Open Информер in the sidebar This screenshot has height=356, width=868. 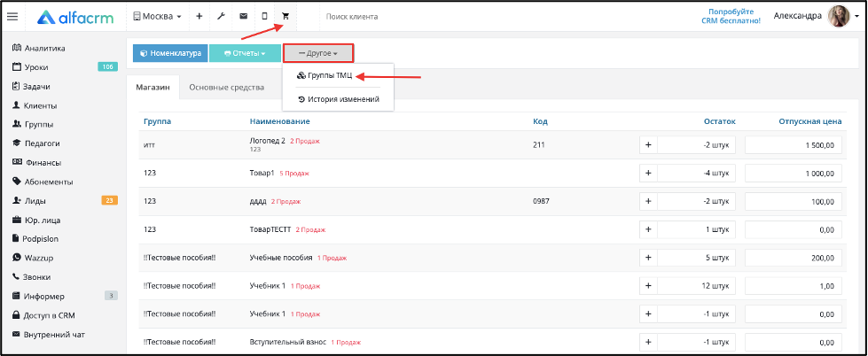pos(39,297)
